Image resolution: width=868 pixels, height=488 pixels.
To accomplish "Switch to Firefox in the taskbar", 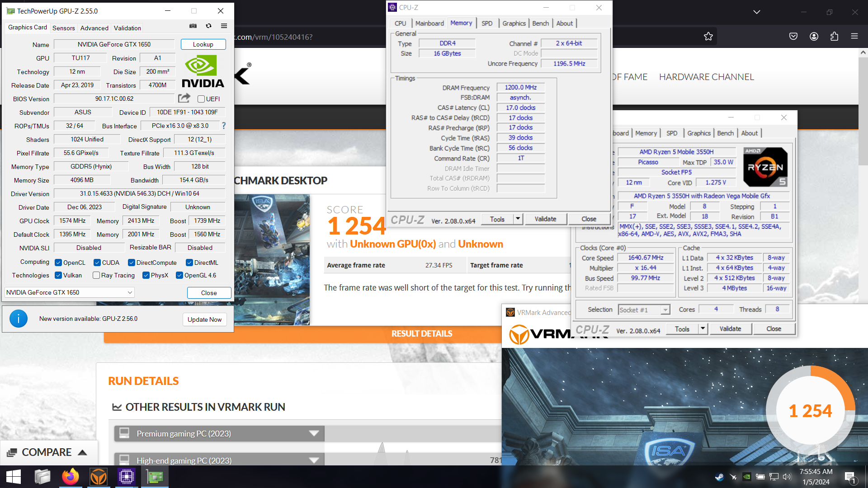I will [x=70, y=477].
